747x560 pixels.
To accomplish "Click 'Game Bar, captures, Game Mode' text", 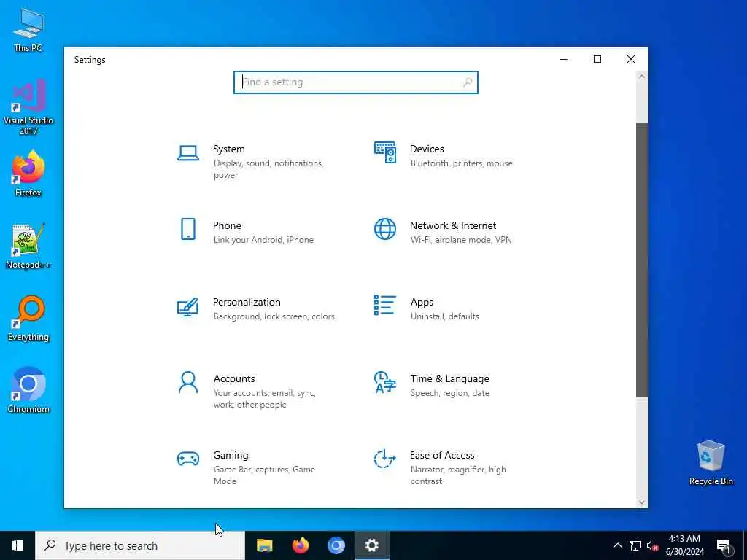I will pyautogui.click(x=264, y=475).
